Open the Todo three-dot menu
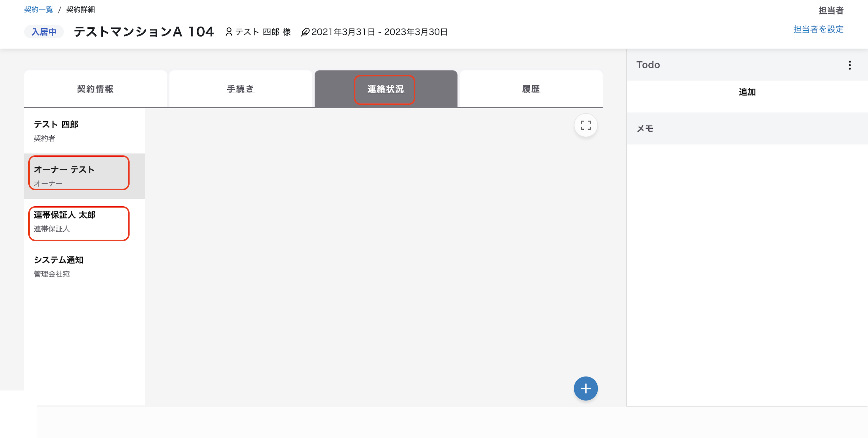This screenshot has width=868, height=438. pyautogui.click(x=849, y=65)
